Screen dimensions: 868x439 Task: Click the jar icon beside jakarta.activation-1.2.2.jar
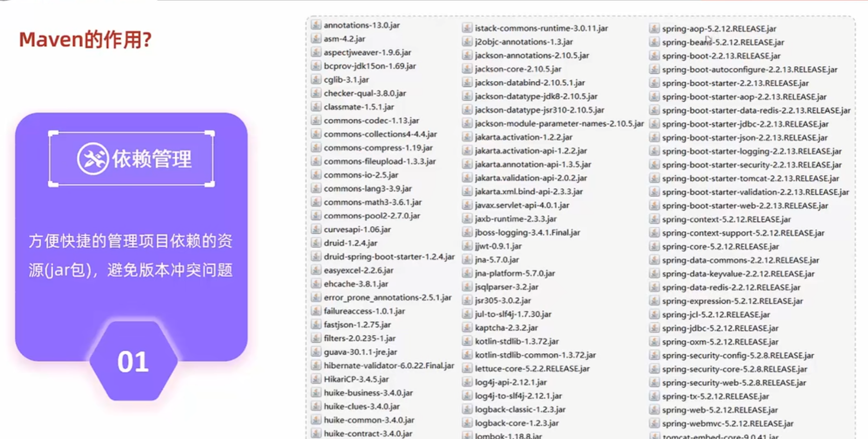467,137
